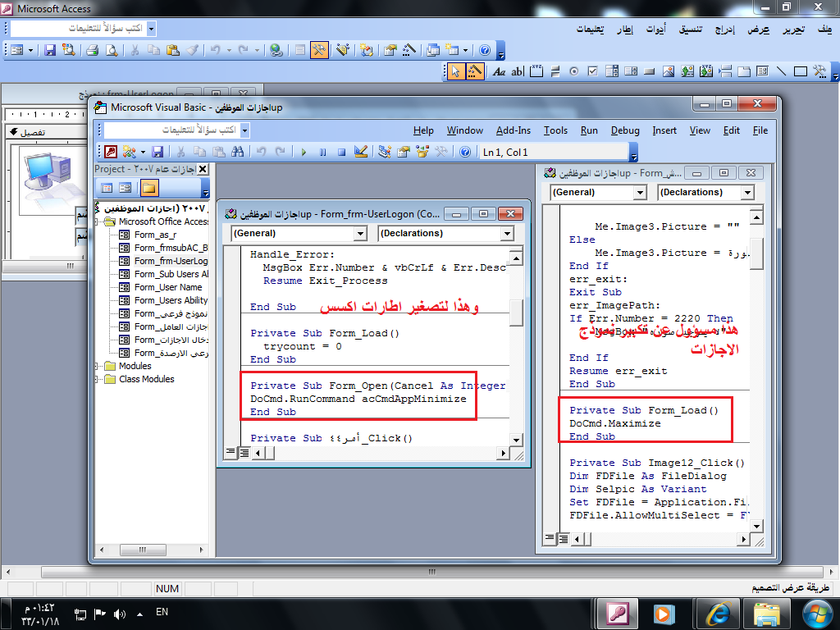This screenshot has height=630, width=840.
Task: Open the VBA Window menu
Action: pos(465,130)
